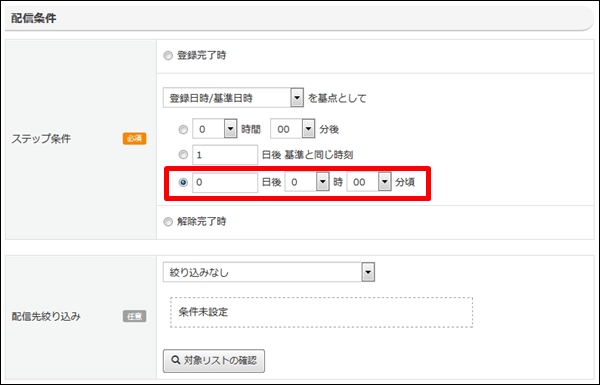The image size is (600, 385).
Task: Open the hour dropdown before 時
Action: click(x=307, y=182)
